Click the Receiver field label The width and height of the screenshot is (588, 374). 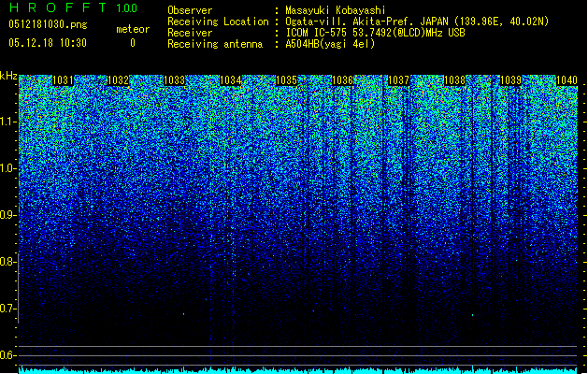[x=190, y=33]
